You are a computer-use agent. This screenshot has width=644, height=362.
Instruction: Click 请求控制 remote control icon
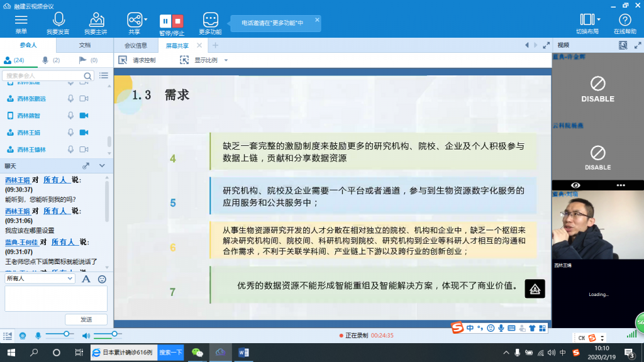123,60
